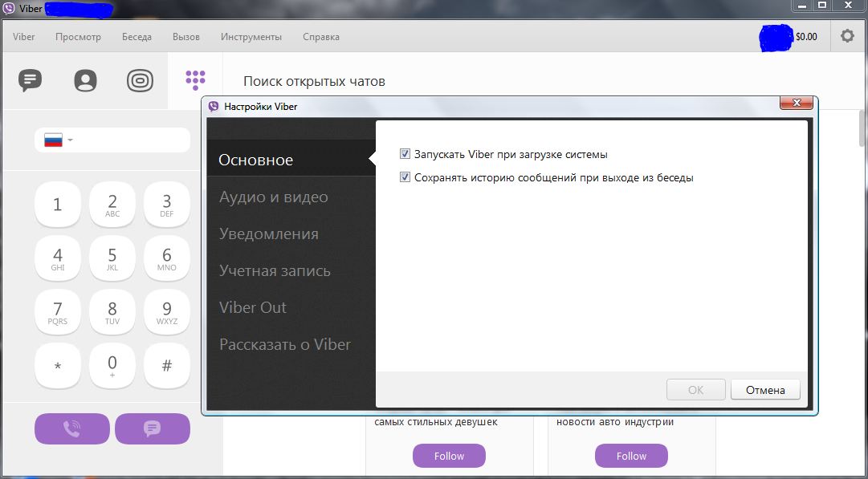
Task: Switch to 'Аудио и видео' settings tab
Action: 273,197
